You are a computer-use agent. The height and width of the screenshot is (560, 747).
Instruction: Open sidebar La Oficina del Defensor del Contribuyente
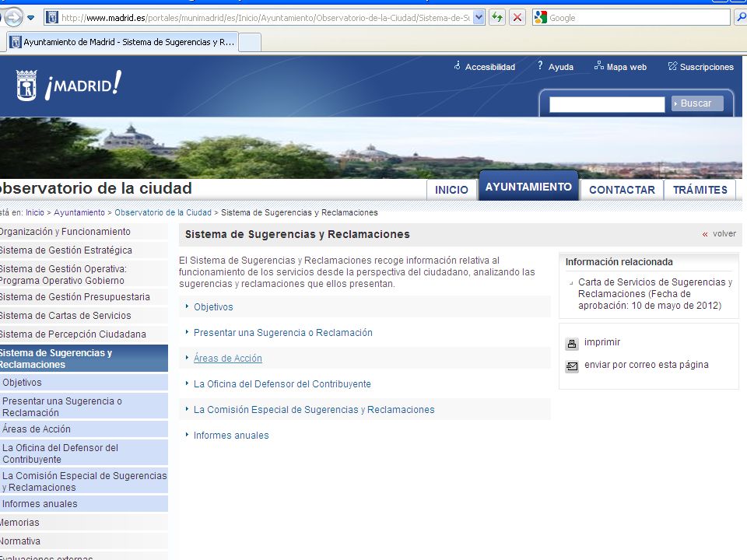tap(83, 453)
